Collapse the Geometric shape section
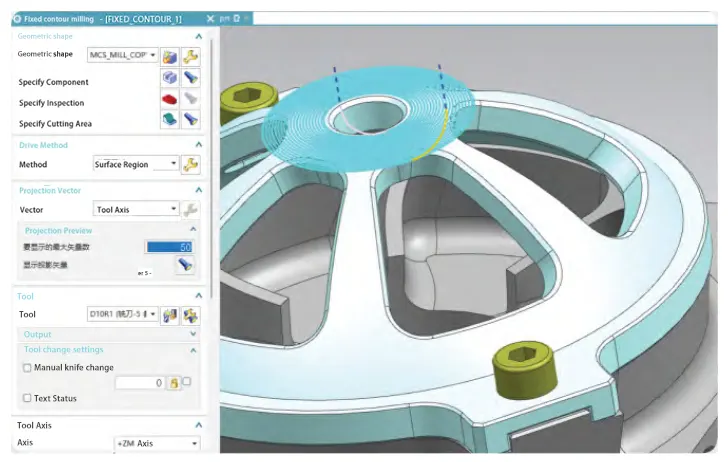The width and height of the screenshot is (728, 462). click(x=199, y=36)
